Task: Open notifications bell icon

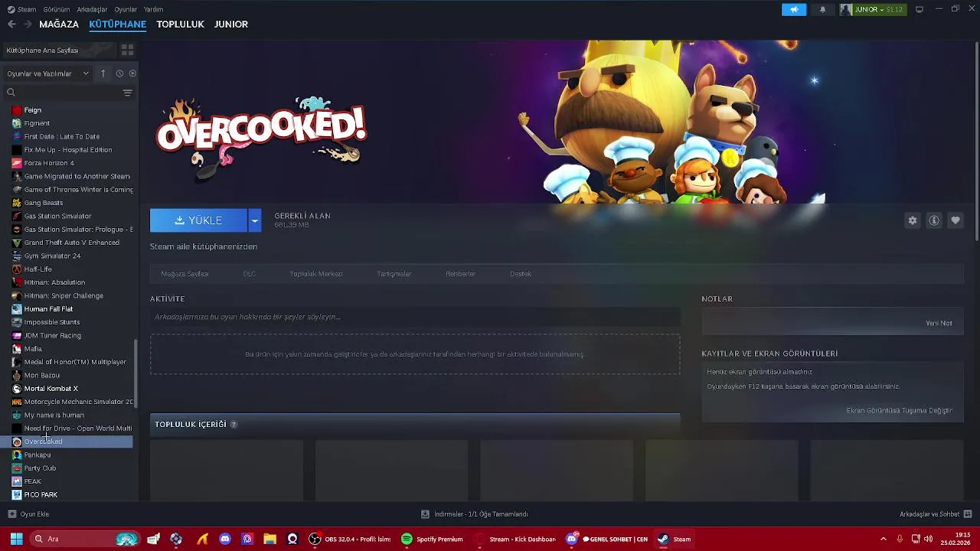Action: (822, 9)
